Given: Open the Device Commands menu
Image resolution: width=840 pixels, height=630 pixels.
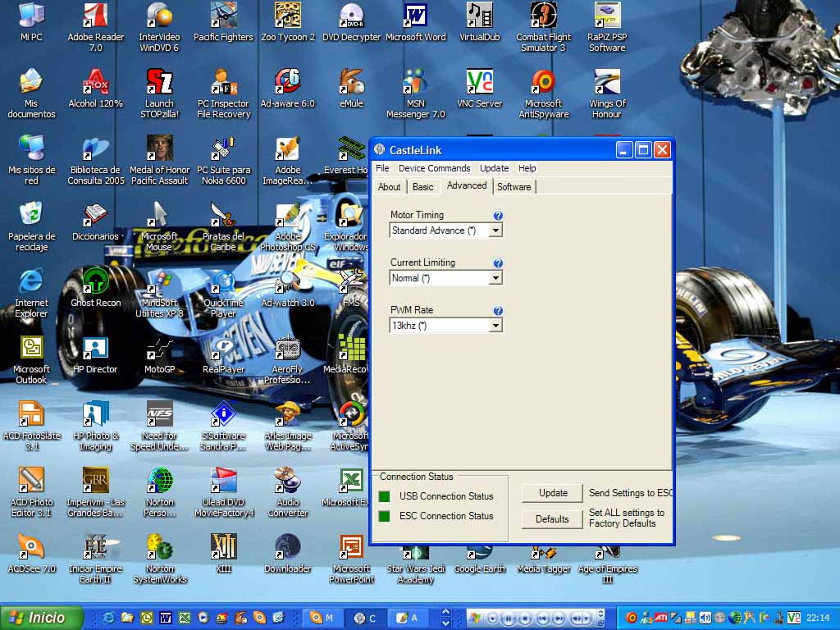Looking at the screenshot, I should pyautogui.click(x=434, y=168).
